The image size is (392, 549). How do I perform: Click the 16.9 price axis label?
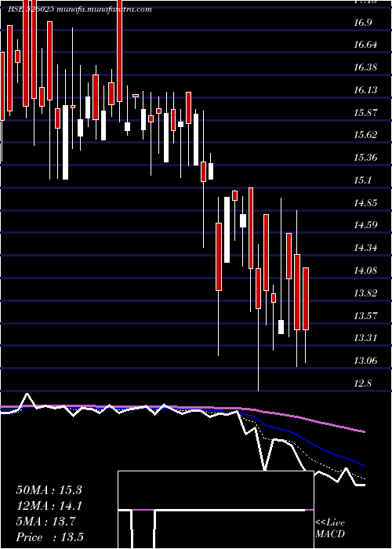click(x=362, y=23)
